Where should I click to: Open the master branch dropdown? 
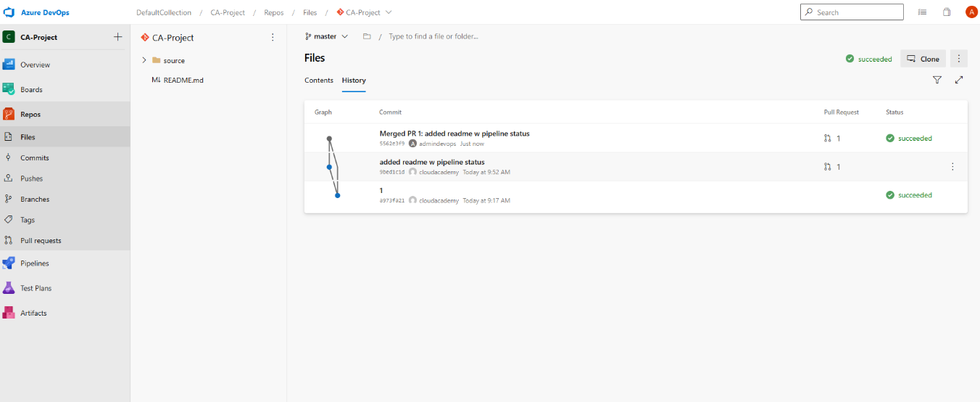pyautogui.click(x=326, y=36)
